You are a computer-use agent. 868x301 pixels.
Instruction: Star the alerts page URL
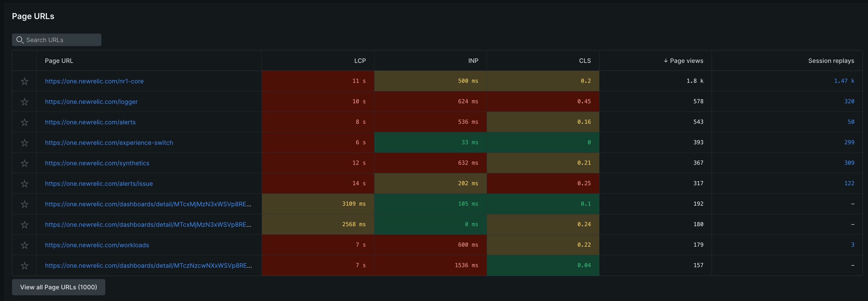click(x=24, y=122)
